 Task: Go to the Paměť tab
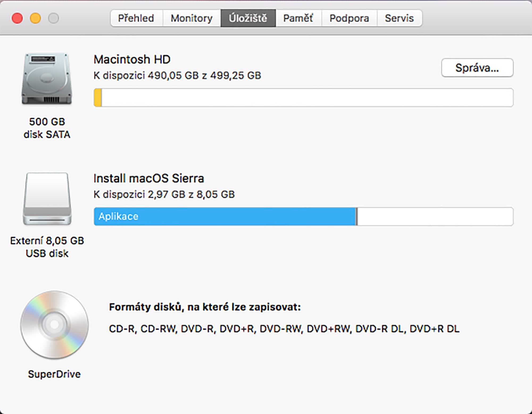tap(298, 18)
